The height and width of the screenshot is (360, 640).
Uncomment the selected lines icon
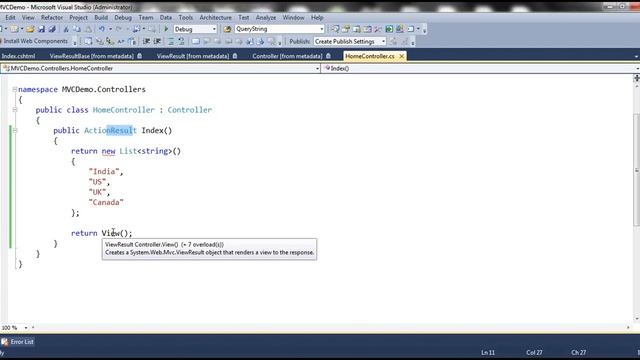click(x=181, y=41)
